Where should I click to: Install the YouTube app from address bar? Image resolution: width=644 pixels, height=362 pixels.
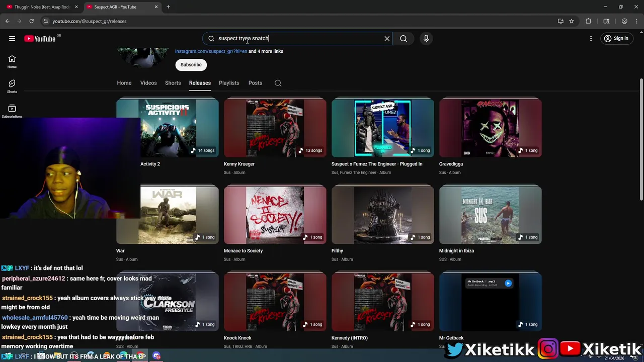coord(560,21)
